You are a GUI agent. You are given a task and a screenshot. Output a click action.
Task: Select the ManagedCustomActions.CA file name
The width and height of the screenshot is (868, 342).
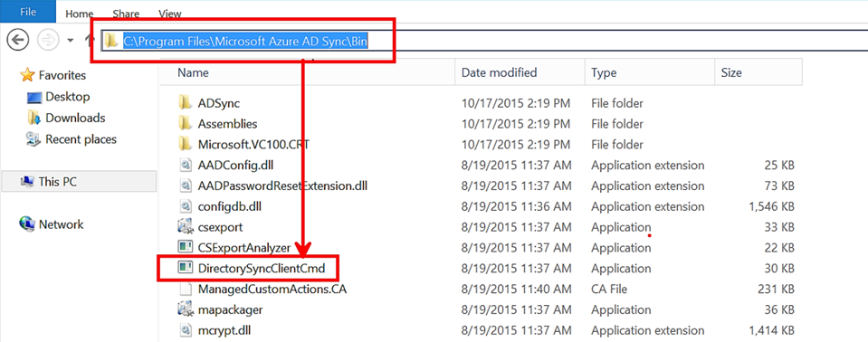[x=272, y=289]
